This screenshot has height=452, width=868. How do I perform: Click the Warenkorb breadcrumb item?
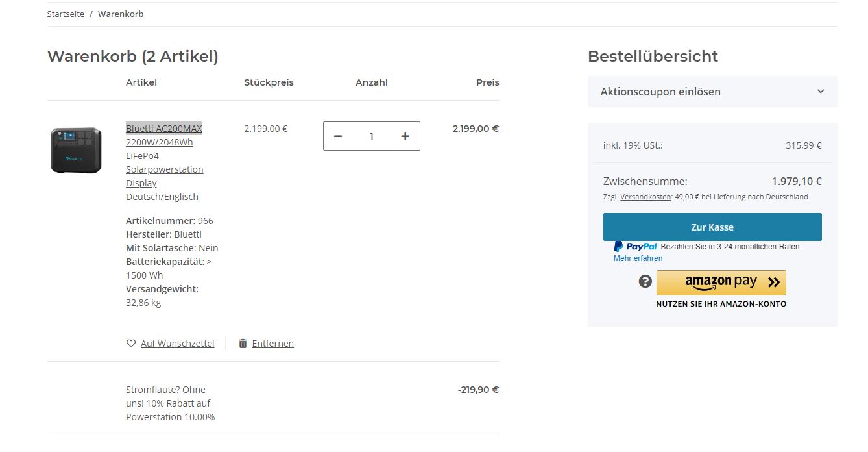click(x=121, y=14)
